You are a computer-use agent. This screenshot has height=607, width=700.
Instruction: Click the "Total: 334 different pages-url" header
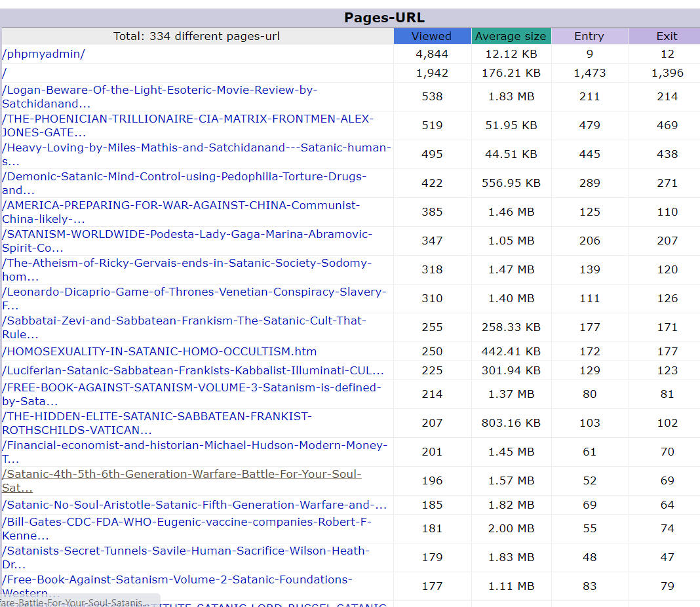tap(197, 36)
